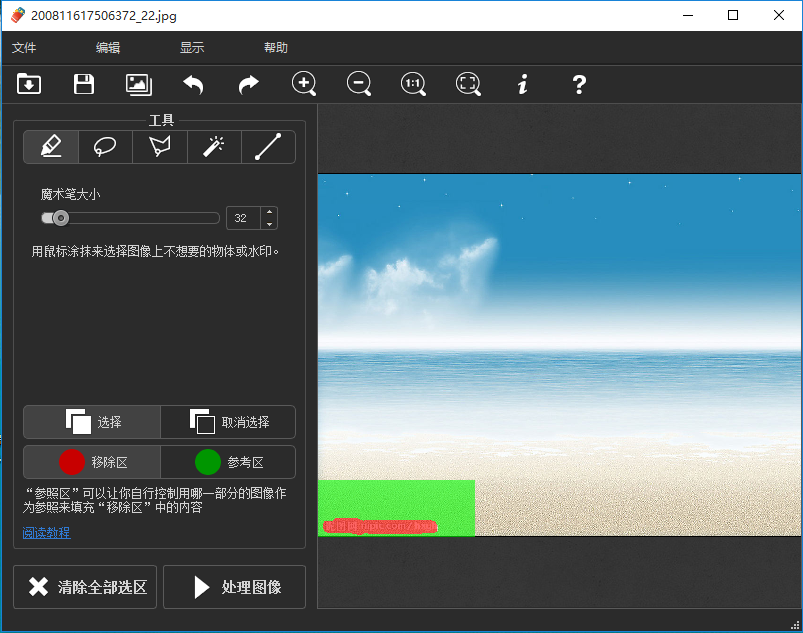This screenshot has height=633, width=803.
Task: Zoom out with the magnifier minus icon
Action: click(x=359, y=84)
